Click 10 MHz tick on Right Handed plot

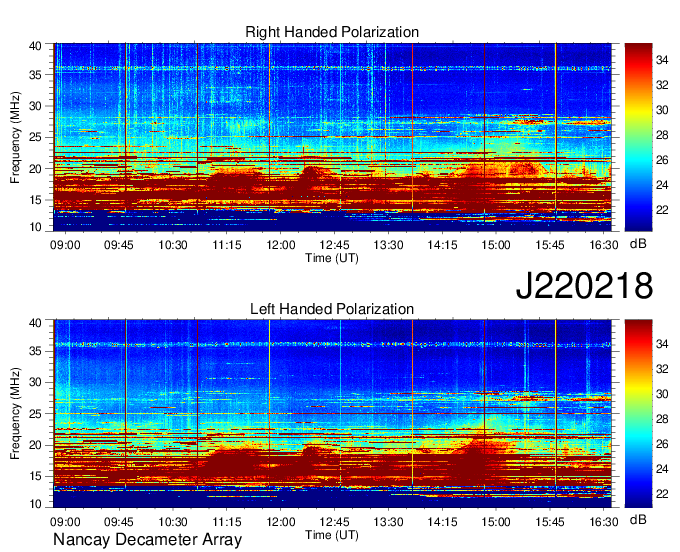click(36, 226)
